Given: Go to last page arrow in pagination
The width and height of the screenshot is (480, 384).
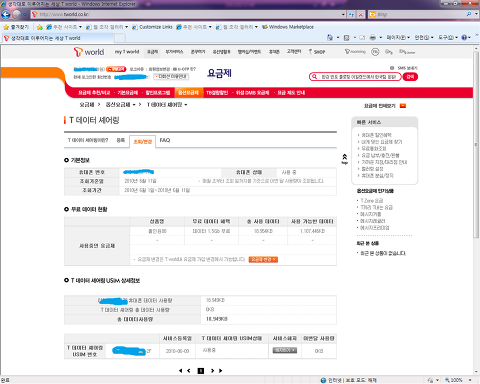Looking at the screenshot, I should pyautogui.click(x=220, y=371).
